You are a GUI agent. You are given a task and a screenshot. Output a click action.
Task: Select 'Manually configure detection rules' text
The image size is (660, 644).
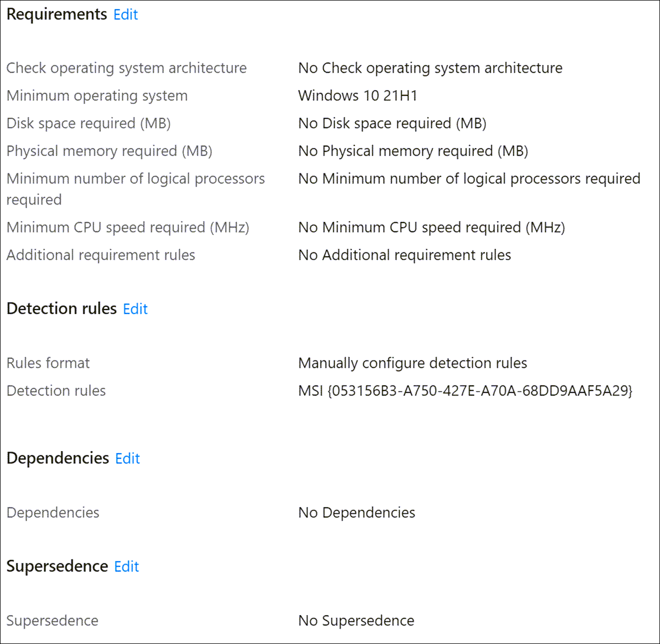click(x=412, y=363)
